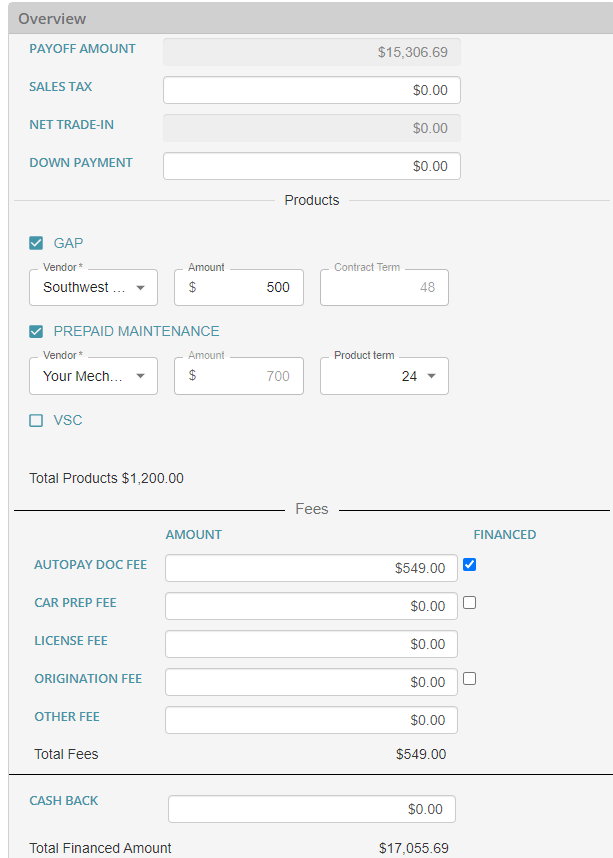The image size is (613, 858).
Task: Toggle Autopay Doc Fee financed checkbox
Action: pos(470,565)
